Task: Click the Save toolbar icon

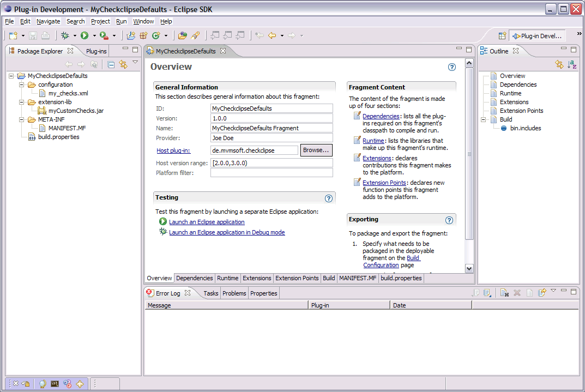Action: (x=33, y=35)
